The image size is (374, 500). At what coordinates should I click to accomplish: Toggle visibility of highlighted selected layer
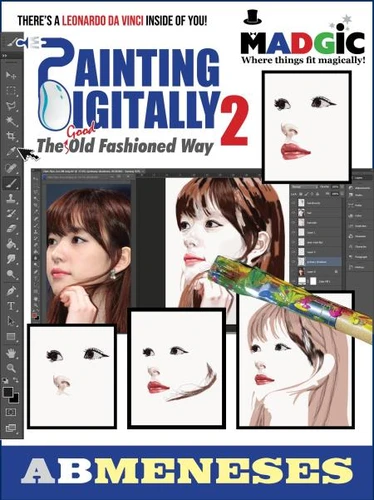pos(293,262)
